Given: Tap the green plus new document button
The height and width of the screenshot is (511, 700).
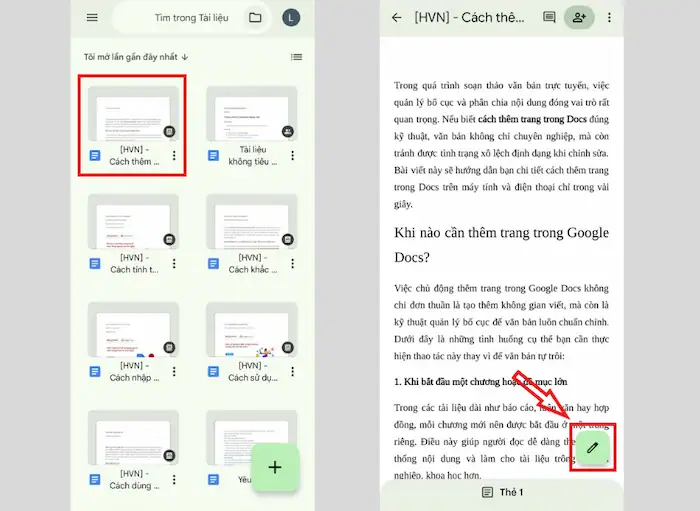Looking at the screenshot, I should coord(275,466).
